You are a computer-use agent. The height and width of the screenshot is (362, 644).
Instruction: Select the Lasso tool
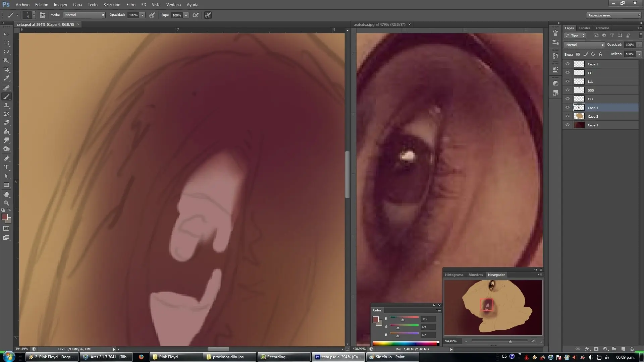click(x=6, y=52)
